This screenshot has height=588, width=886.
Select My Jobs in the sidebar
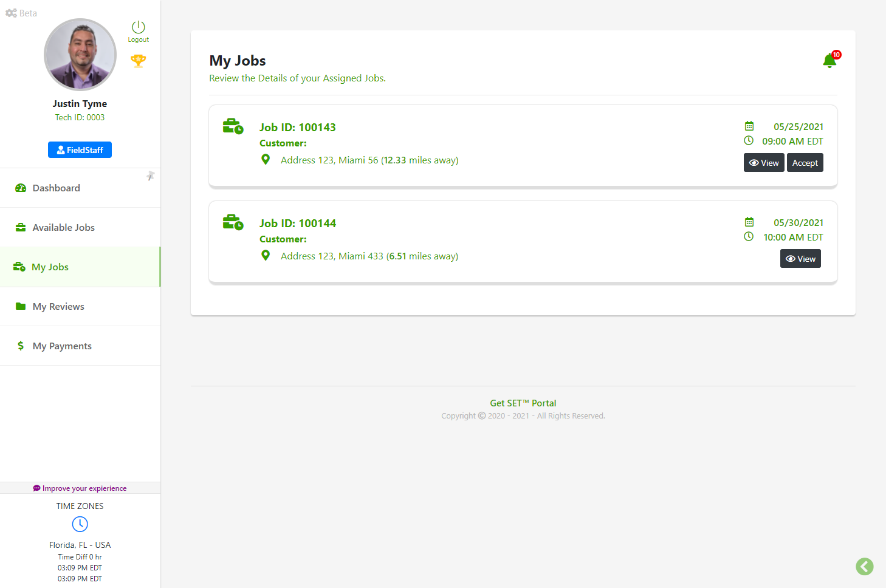50,267
